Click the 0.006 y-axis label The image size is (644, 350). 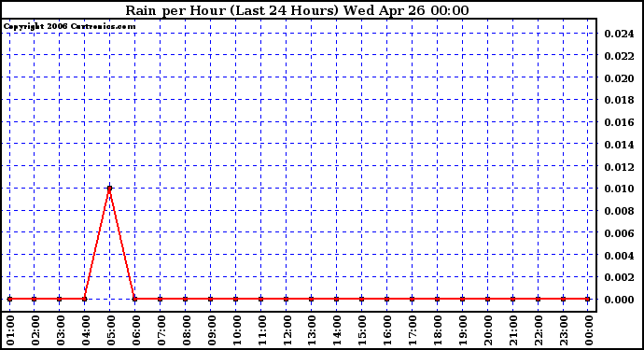(x=619, y=233)
